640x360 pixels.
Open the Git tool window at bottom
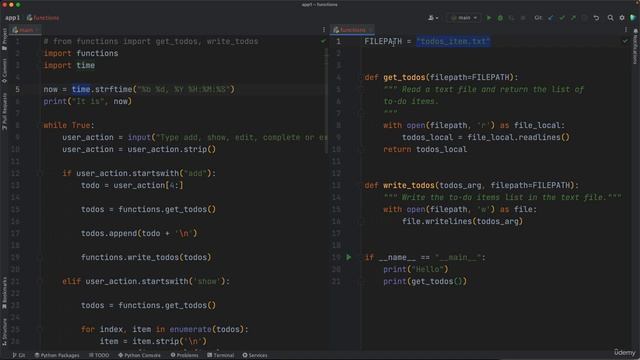(18, 355)
